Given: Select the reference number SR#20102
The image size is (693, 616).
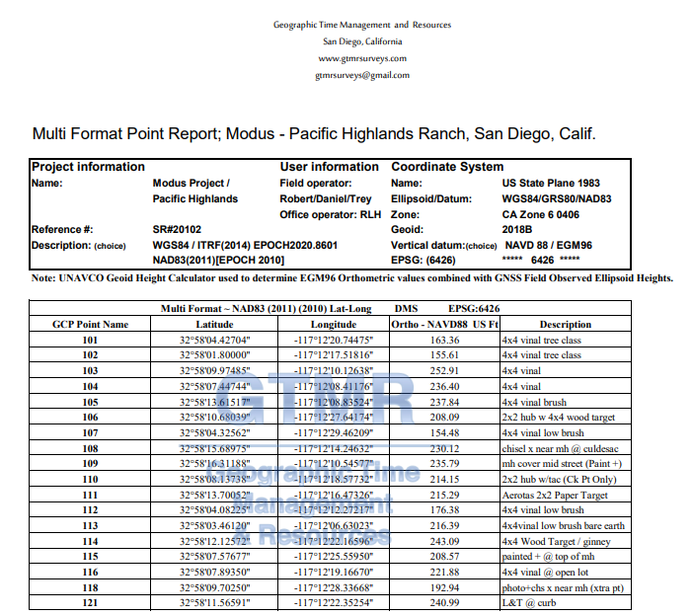Looking at the screenshot, I should click(x=177, y=230).
